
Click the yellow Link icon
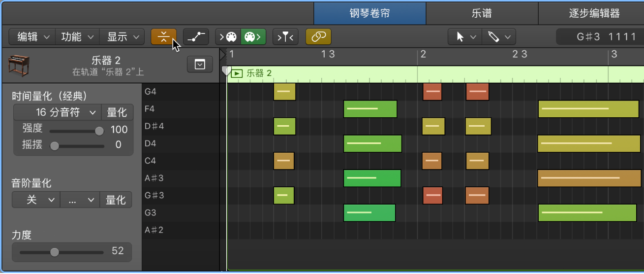coord(318,37)
